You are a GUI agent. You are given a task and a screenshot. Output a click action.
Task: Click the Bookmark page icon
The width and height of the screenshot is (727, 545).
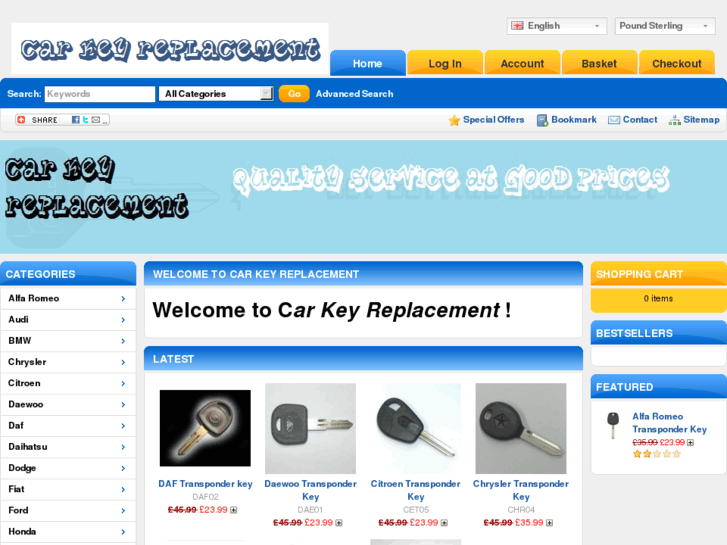[542, 120]
